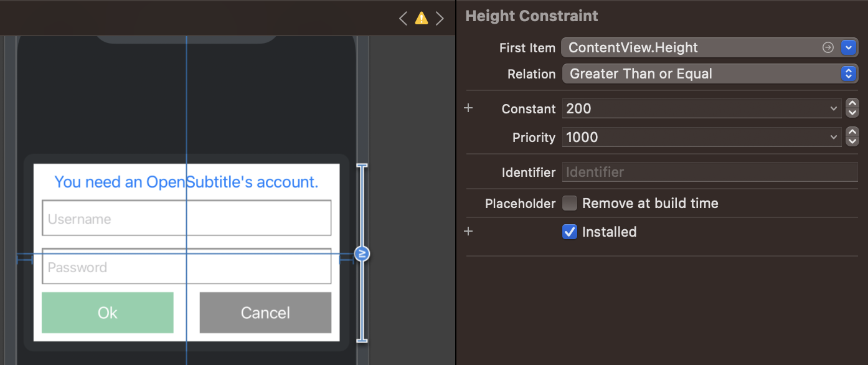Uncheck the Installed checkbox
868x365 pixels.
point(570,232)
